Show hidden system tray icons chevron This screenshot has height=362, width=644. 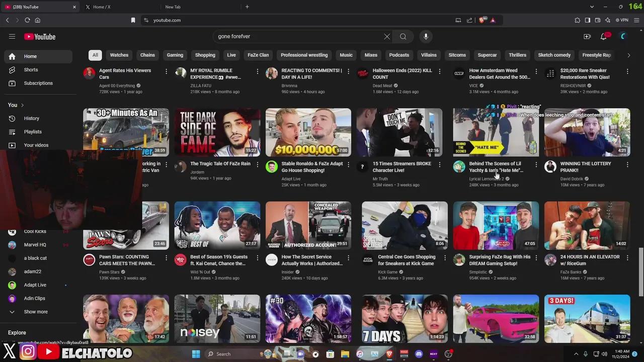coord(576,354)
